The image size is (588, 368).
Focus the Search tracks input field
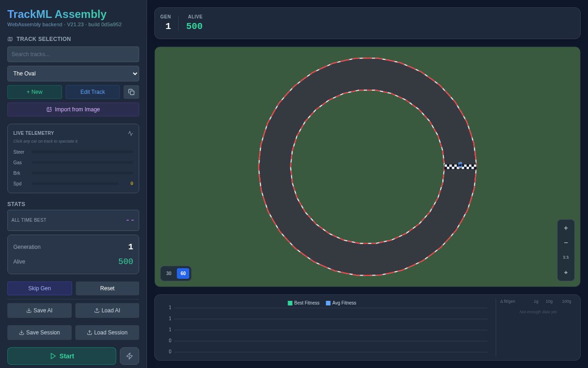[x=73, y=54]
